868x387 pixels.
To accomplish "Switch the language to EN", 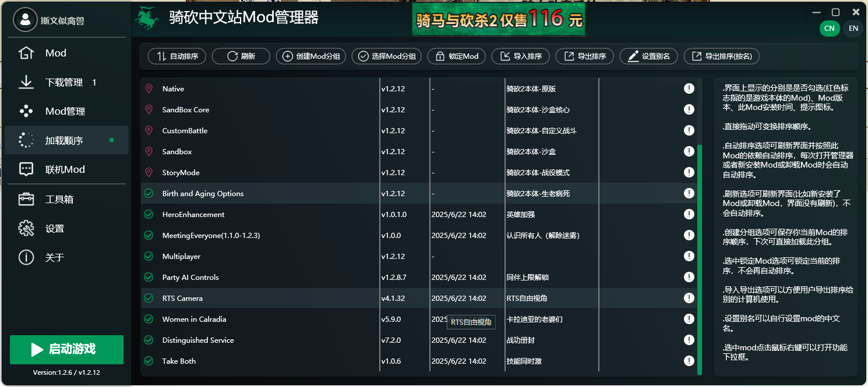I will coord(853,28).
